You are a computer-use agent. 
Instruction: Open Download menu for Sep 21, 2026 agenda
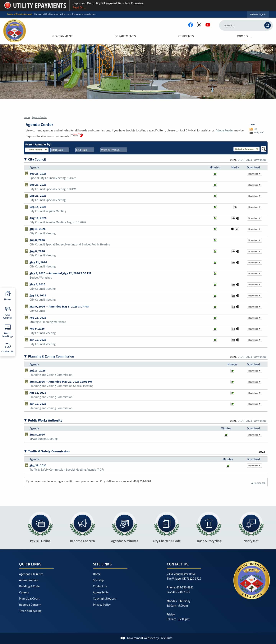254,196
